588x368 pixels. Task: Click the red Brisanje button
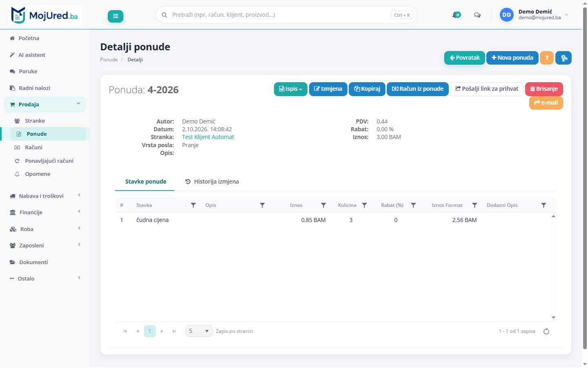[x=544, y=89]
